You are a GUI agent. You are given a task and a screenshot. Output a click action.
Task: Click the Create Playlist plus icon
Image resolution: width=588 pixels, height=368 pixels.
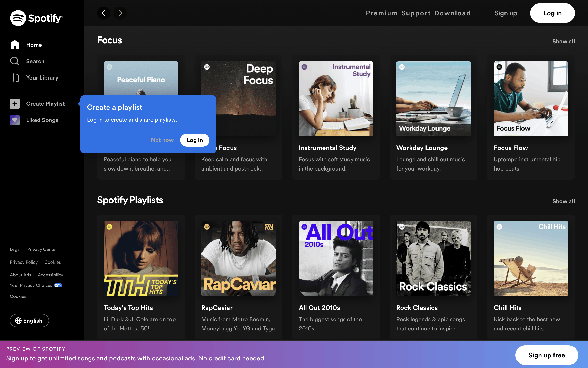tap(14, 104)
